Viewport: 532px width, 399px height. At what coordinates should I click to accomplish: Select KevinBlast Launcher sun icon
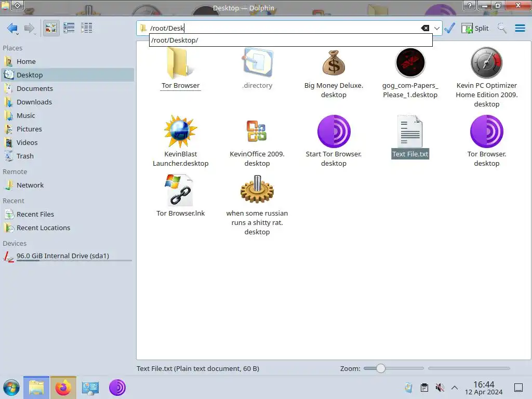pyautogui.click(x=180, y=131)
